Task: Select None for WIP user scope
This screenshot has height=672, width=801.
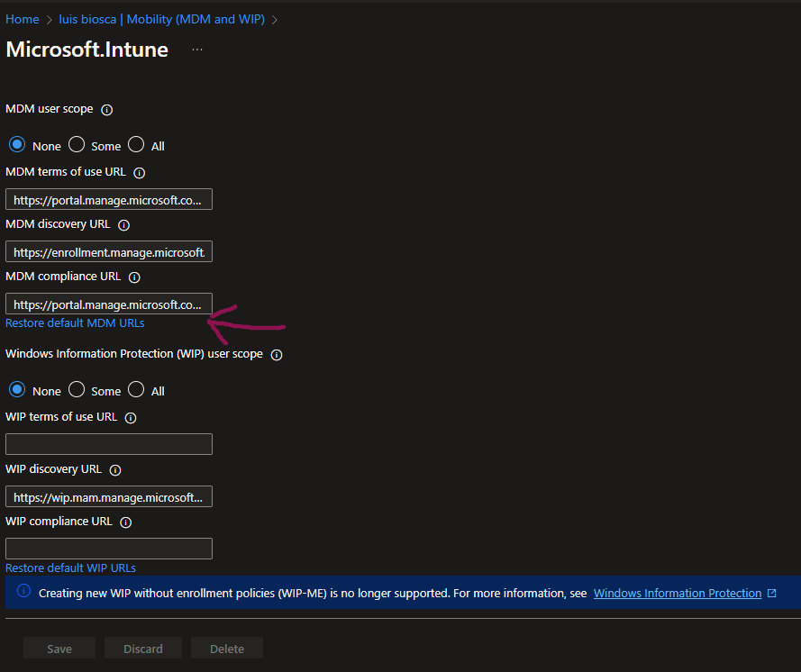Action: pos(17,390)
